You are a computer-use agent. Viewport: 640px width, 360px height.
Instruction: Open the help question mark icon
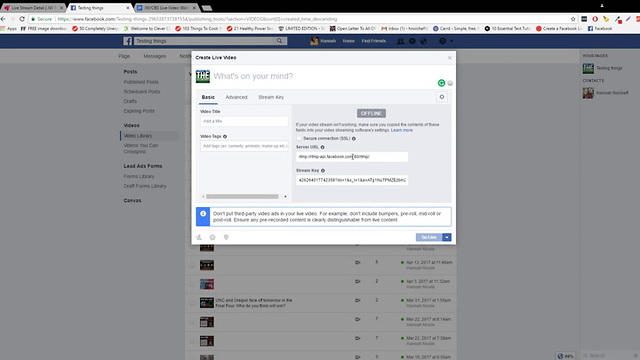point(442,41)
